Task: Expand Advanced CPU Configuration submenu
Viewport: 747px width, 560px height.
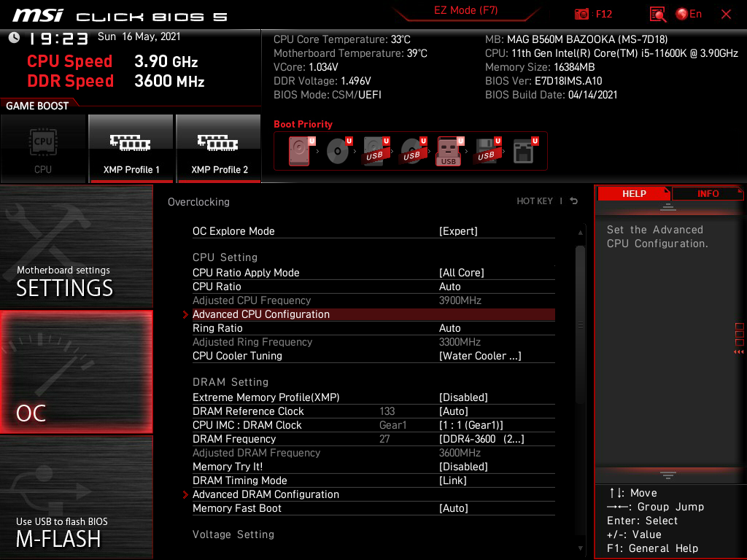Action: click(x=261, y=314)
